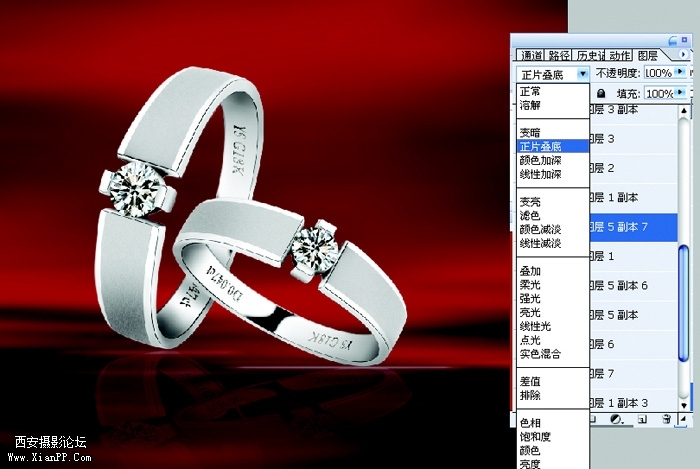Choose 点光 blend mode

pos(553,340)
